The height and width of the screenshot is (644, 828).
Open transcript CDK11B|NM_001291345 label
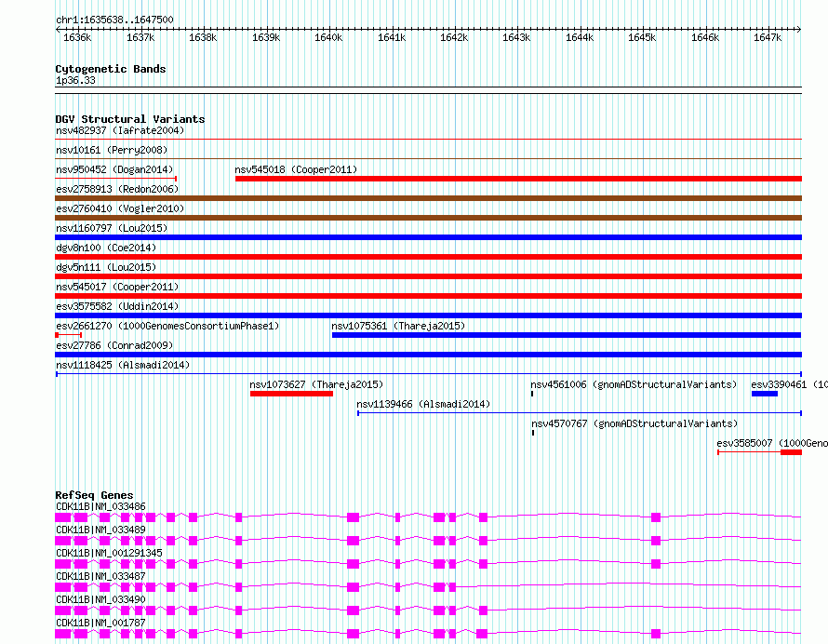109,553
